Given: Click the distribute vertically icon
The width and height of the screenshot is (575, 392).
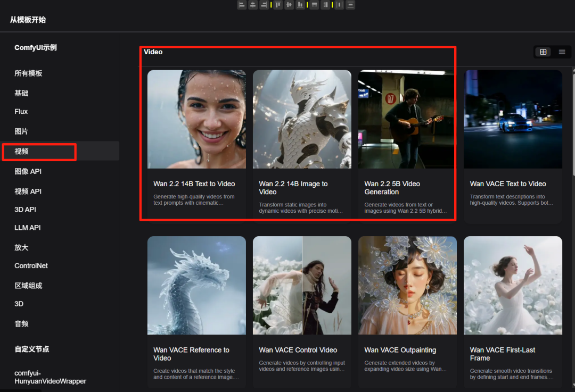Looking at the screenshot, I should click(350, 5).
